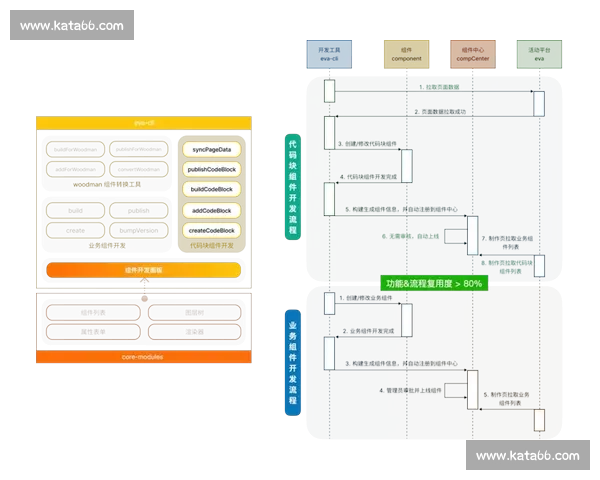Screen dimensions: 600x480
Task: Select the orange gradient component development panel bar
Action: coord(143,270)
